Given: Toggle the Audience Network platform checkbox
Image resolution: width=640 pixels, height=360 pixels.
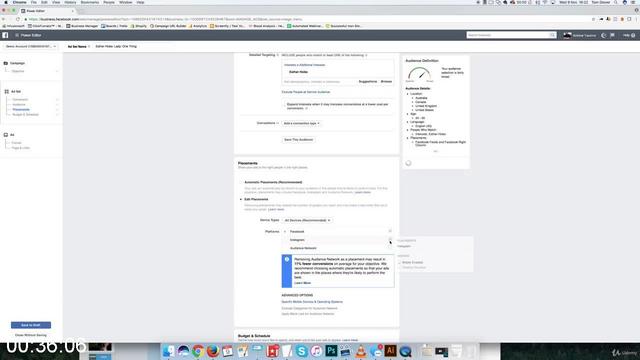Looking at the screenshot, I should [x=390, y=248].
